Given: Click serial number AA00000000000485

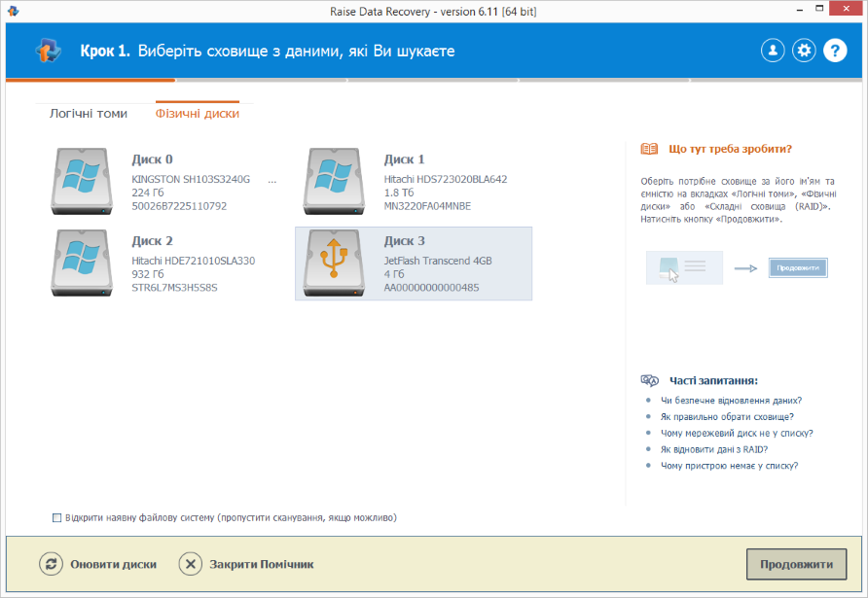Looking at the screenshot, I should [432, 288].
